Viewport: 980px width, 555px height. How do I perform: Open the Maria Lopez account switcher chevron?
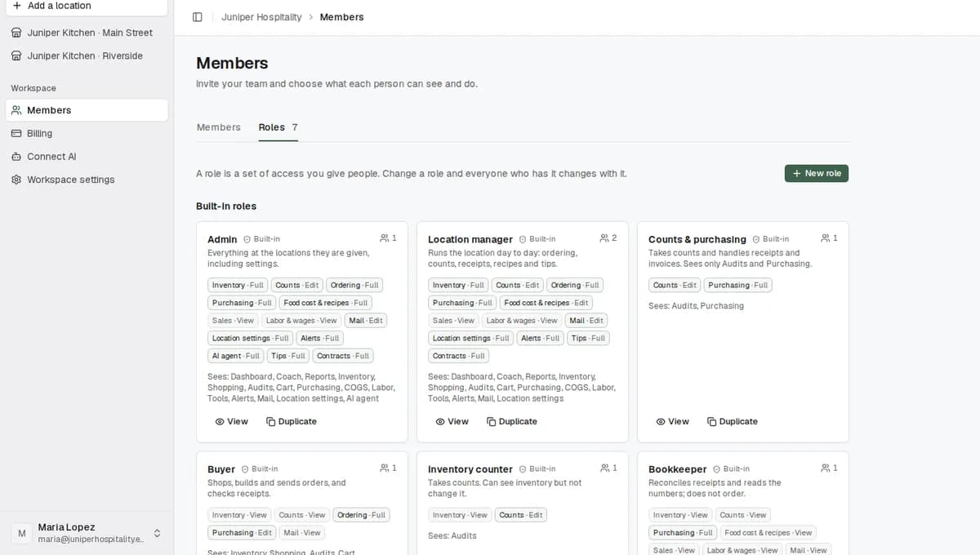pyautogui.click(x=158, y=533)
